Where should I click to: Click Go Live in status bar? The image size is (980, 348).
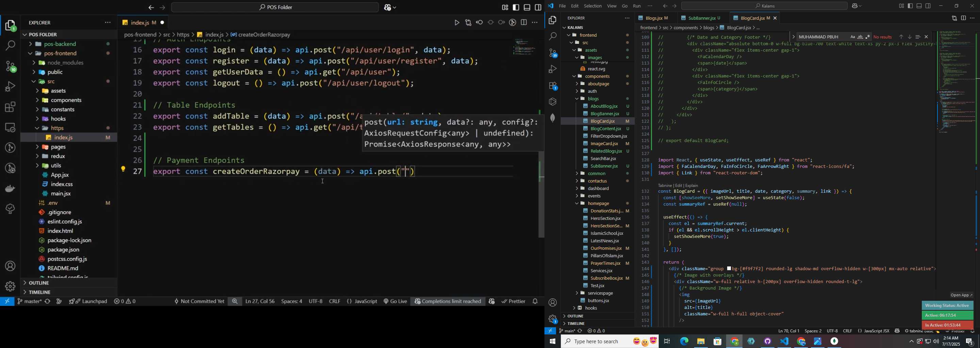(396, 301)
